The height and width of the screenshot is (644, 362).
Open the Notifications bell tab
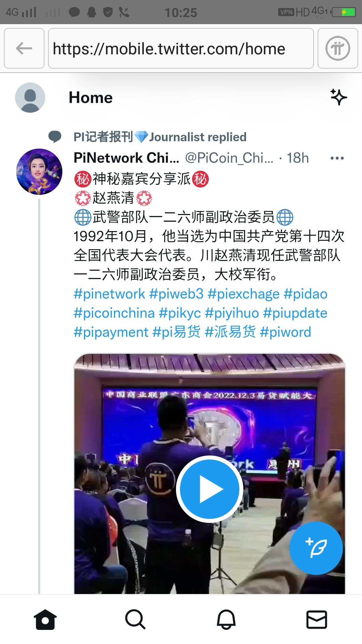point(226,619)
